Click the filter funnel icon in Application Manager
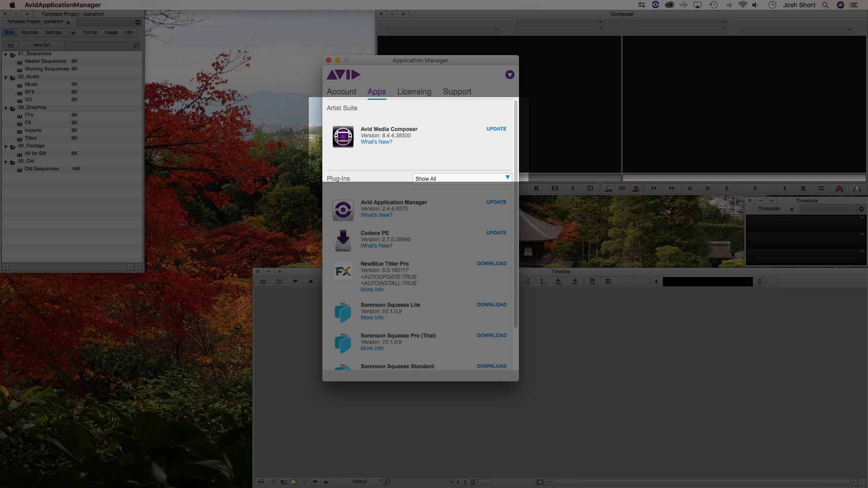Viewport: 868px width, 488px height. (509, 75)
